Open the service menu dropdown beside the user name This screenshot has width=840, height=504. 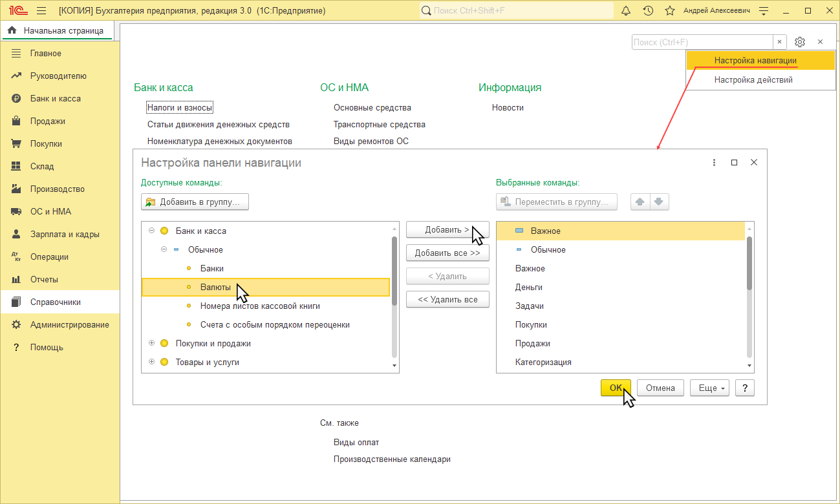click(764, 11)
